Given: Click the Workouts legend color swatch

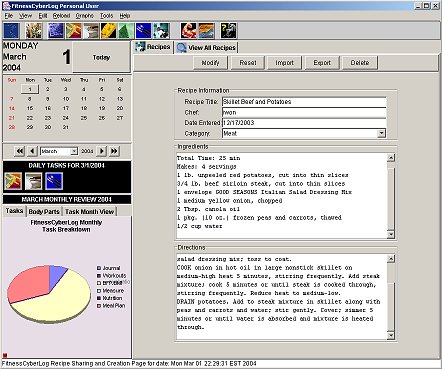Looking at the screenshot, I should 99,276.
